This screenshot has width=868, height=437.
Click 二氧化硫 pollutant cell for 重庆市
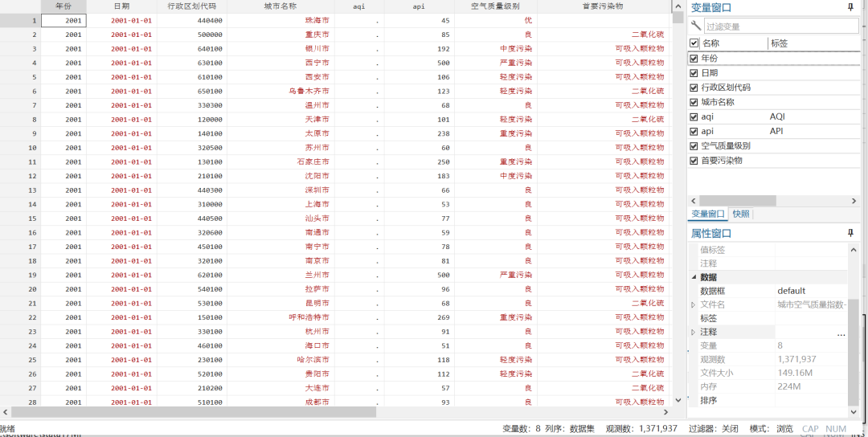(x=603, y=35)
